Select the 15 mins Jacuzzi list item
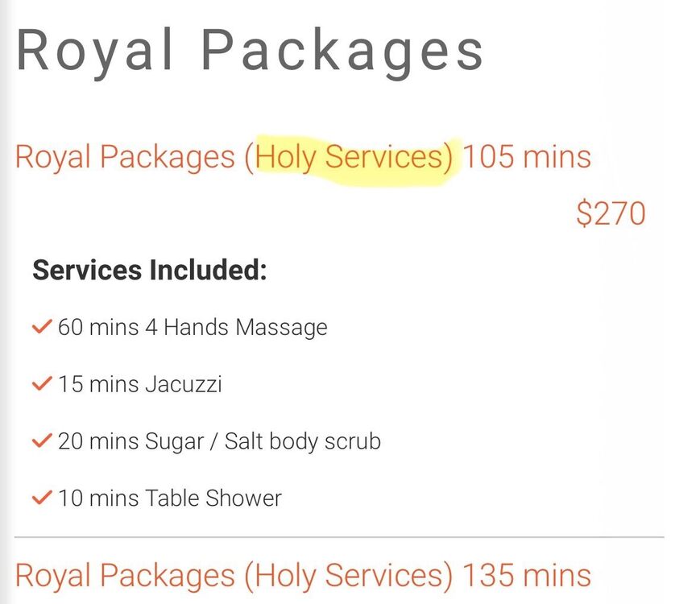700x604 pixels. point(139,384)
